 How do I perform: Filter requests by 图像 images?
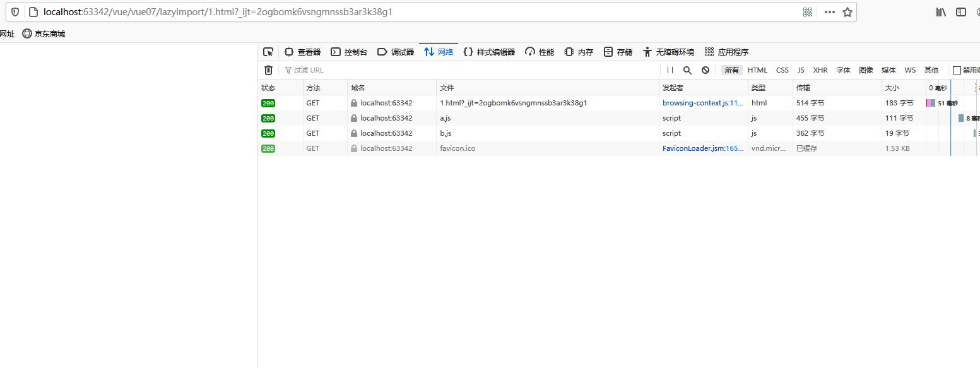[866, 70]
